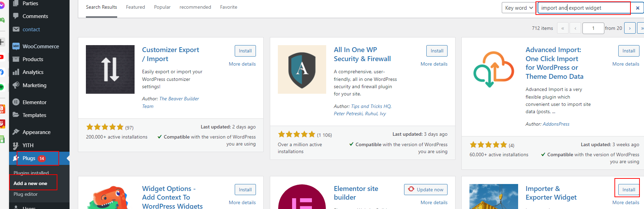Click the WooCommerce logo icon
644x209 pixels.
[x=16, y=46]
